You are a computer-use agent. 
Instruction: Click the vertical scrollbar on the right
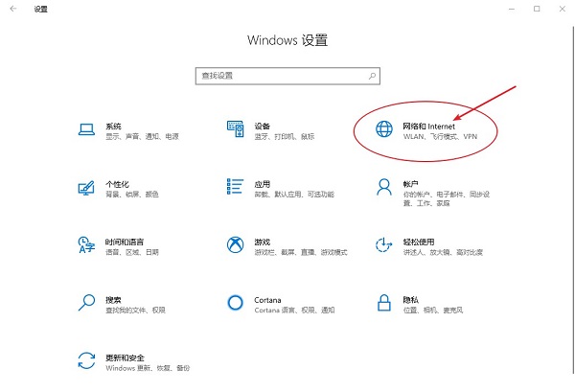(573, 200)
